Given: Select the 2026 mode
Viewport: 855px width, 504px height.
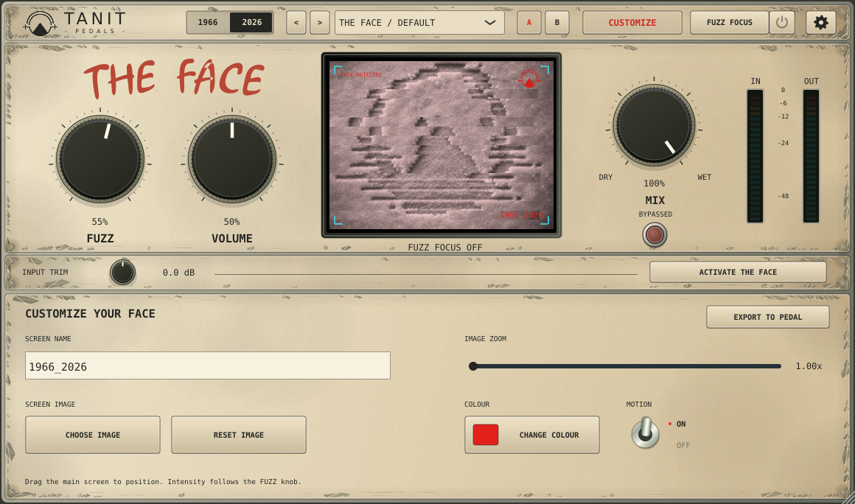Looking at the screenshot, I should [x=251, y=22].
